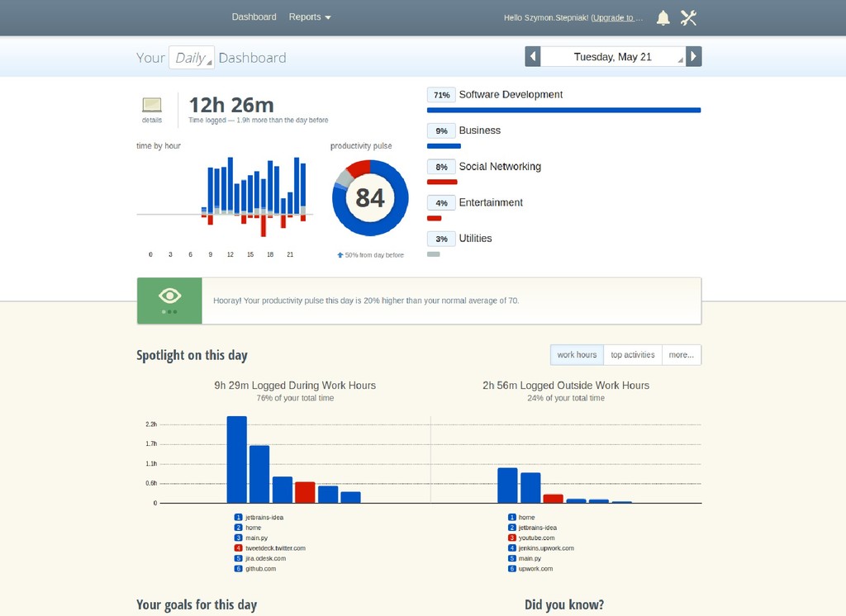The image size is (846, 616).
Task: Open the Daily period dropdown
Action: (x=192, y=58)
